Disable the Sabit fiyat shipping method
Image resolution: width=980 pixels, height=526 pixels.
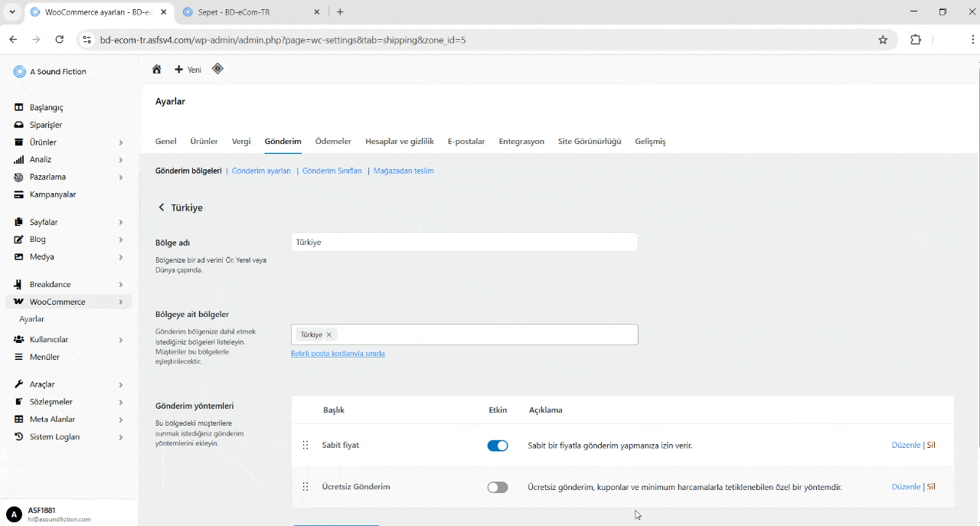498,445
